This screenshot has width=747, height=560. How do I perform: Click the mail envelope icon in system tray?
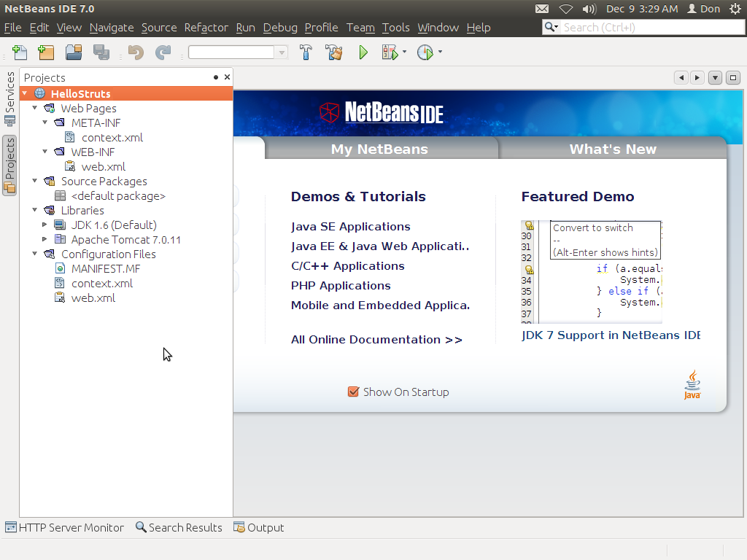[542, 9]
